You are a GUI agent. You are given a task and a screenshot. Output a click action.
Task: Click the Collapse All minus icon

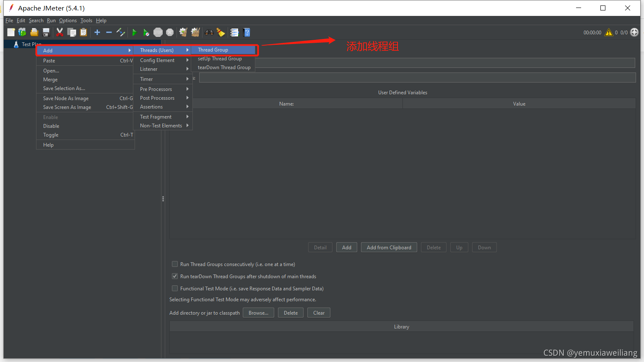point(109,32)
